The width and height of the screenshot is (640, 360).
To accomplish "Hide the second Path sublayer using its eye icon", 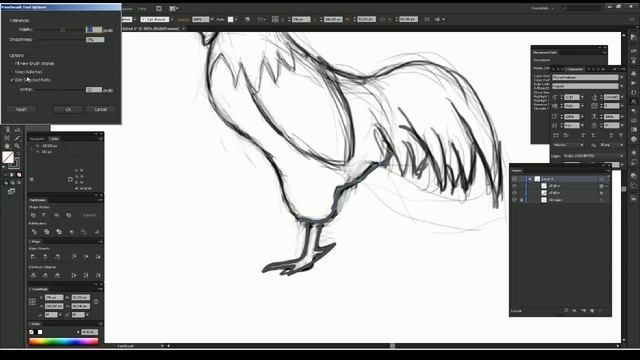I will coord(514,193).
